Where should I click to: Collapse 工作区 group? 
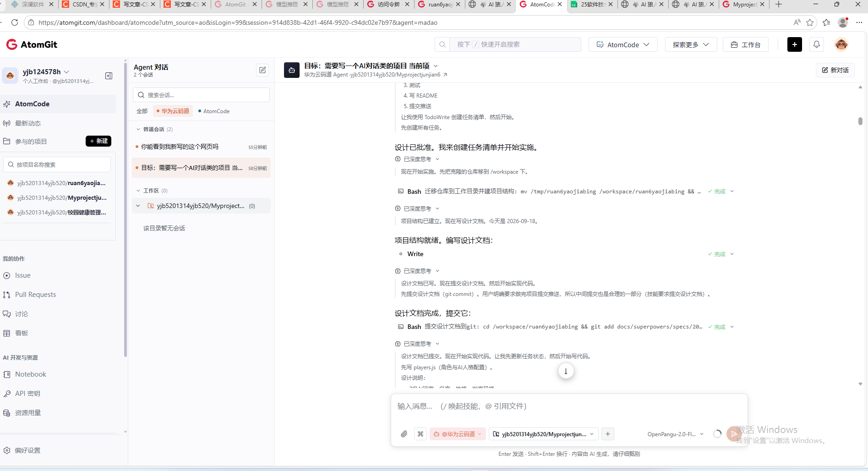point(138,191)
